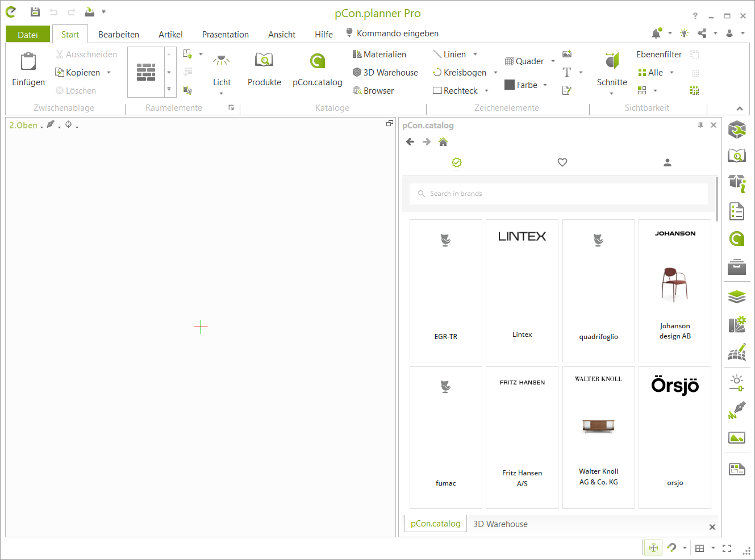Expand Raumelemente group dialog launcher
Image resolution: width=755 pixels, height=560 pixels.
pos(231,107)
